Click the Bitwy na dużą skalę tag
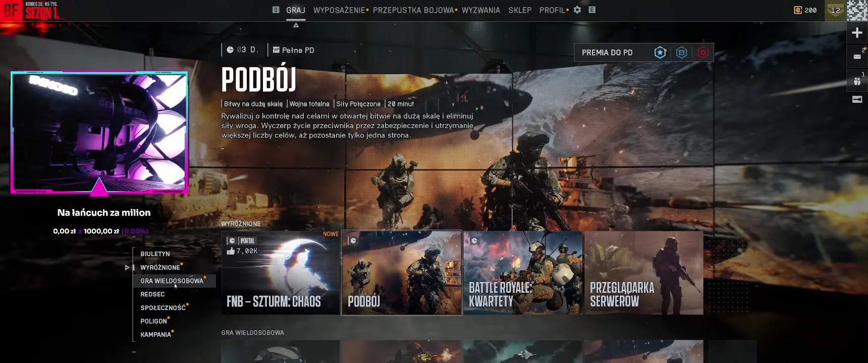Image resolution: width=868 pixels, height=363 pixels. click(x=253, y=104)
